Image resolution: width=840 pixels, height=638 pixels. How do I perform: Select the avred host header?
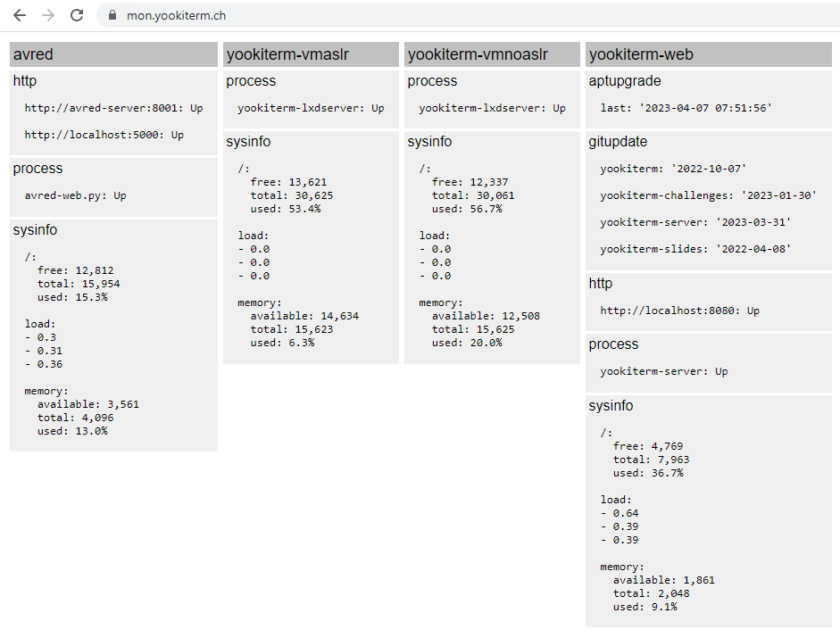113,54
